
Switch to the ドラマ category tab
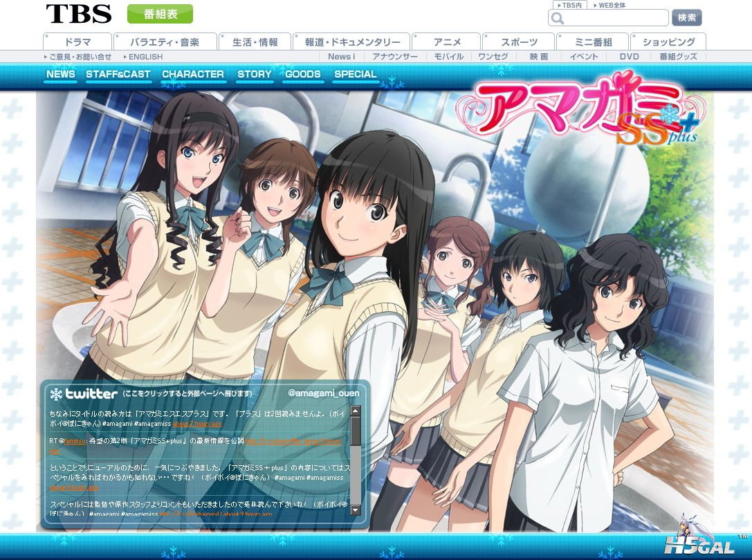[x=77, y=42]
